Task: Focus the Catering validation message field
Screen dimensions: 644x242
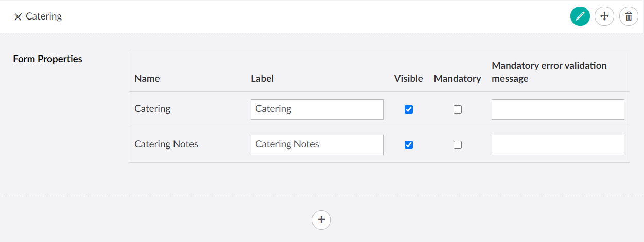Action: (558, 109)
